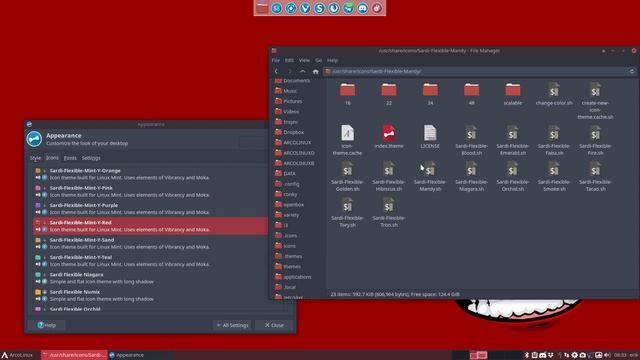This screenshot has width=640, height=360.
Task: Switch to Icons tab in Appearance
Action: tap(52, 158)
